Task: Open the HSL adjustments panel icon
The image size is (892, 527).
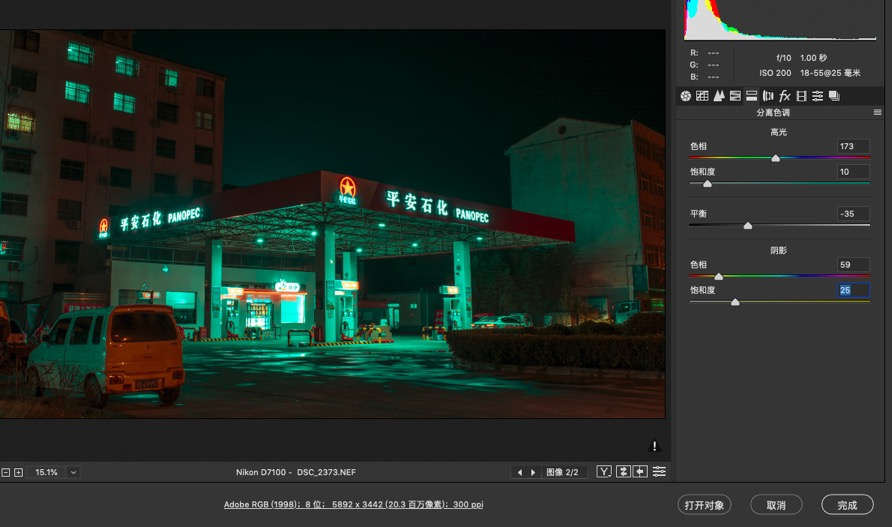Action: [x=735, y=96]
